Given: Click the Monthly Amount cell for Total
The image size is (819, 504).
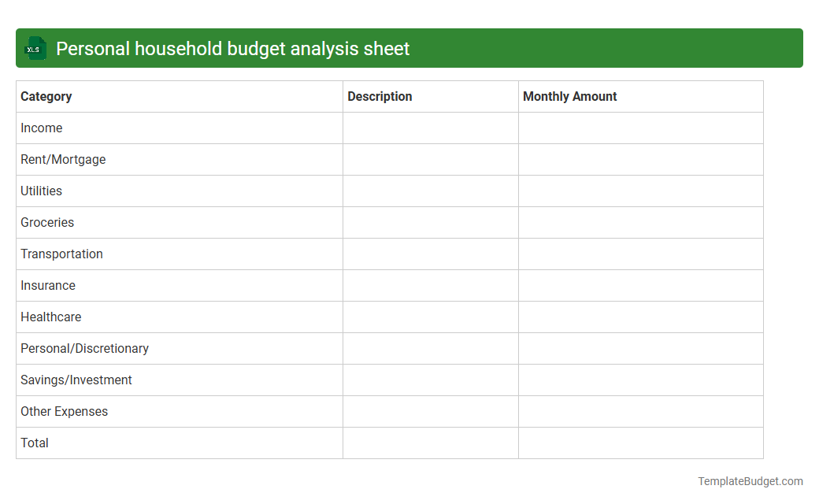Looking at the screenshot, I should (640, 443).
